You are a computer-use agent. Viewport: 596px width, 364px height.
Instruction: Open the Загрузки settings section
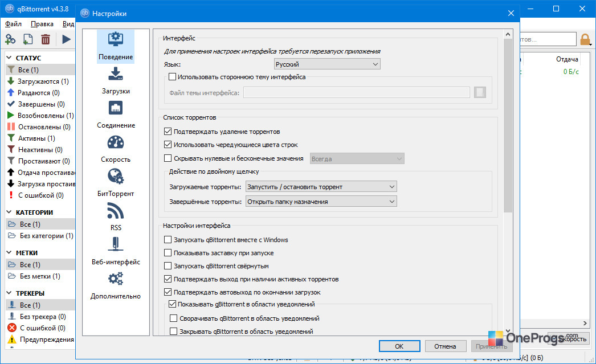click(x=116, y=80)
